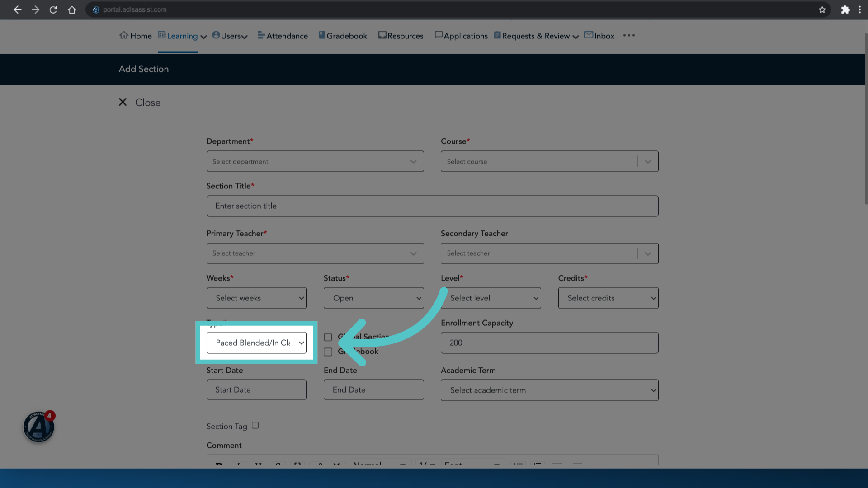The width and height of the screenshot is (868, 488).
Task: Click the Add Section heading text
Action: pos(144,69)
